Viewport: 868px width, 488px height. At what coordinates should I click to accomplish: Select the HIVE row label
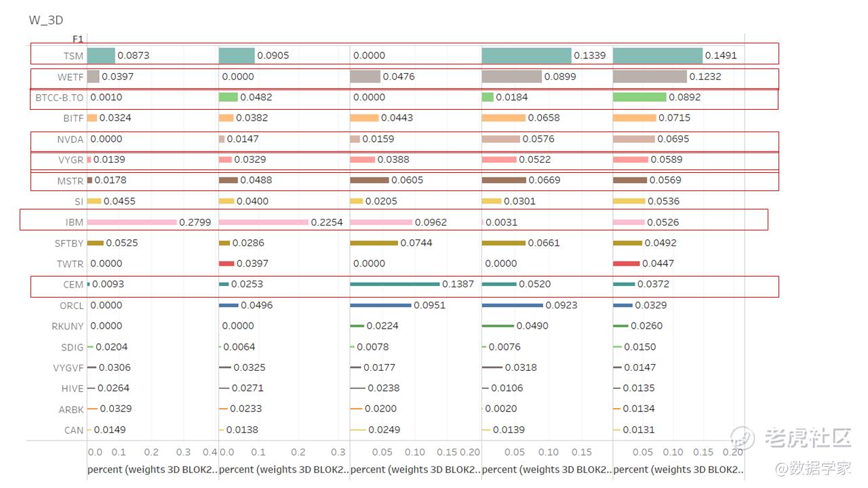pos(73,389)
